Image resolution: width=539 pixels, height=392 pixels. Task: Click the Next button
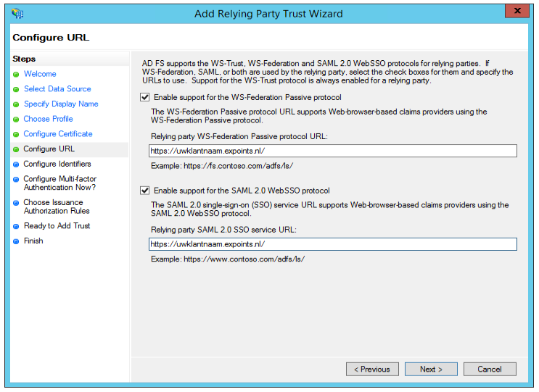click(431, 370)
